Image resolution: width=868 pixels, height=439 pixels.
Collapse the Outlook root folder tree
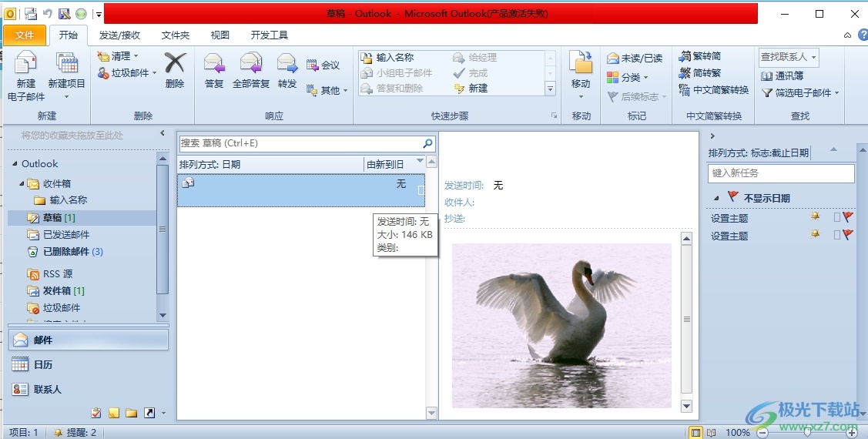click(15, 163)
